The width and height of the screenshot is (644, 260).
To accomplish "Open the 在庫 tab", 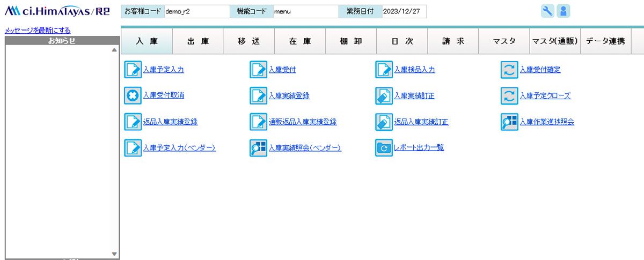I will 300,41.
